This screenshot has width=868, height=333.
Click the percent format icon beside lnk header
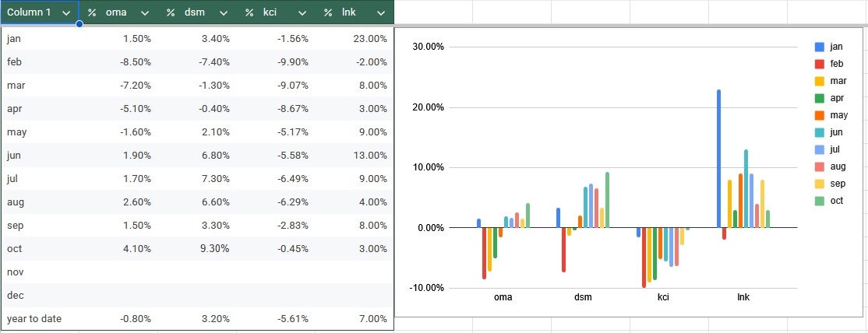[328, 12]
